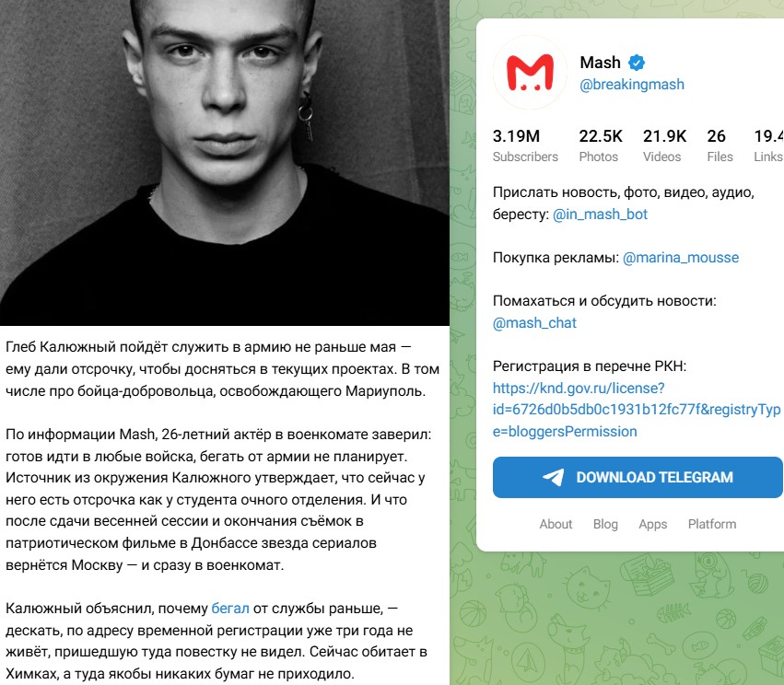
Task: Open the @breakingmash username link
Action: click(x=631, y=85)
